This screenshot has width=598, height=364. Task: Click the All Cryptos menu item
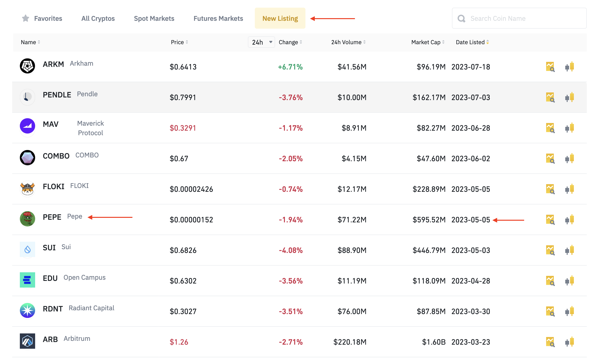click(x=98, y=18)
